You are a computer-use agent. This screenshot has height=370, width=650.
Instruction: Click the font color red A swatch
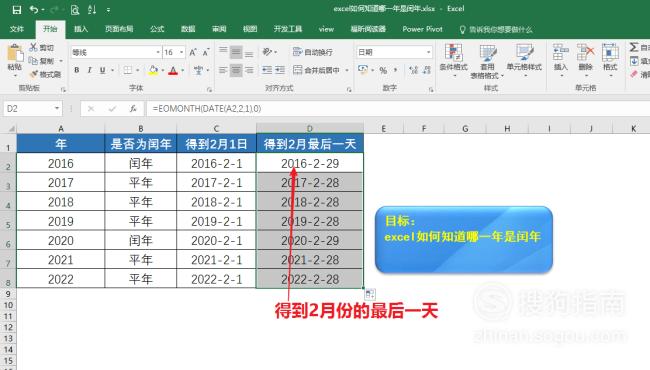(173, 70)
